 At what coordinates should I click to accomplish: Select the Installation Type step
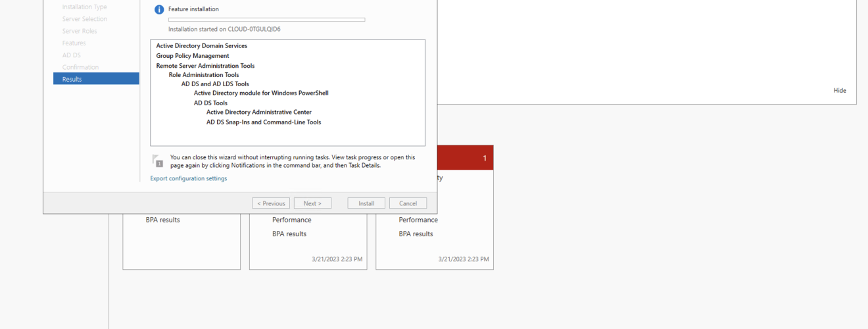85,7
